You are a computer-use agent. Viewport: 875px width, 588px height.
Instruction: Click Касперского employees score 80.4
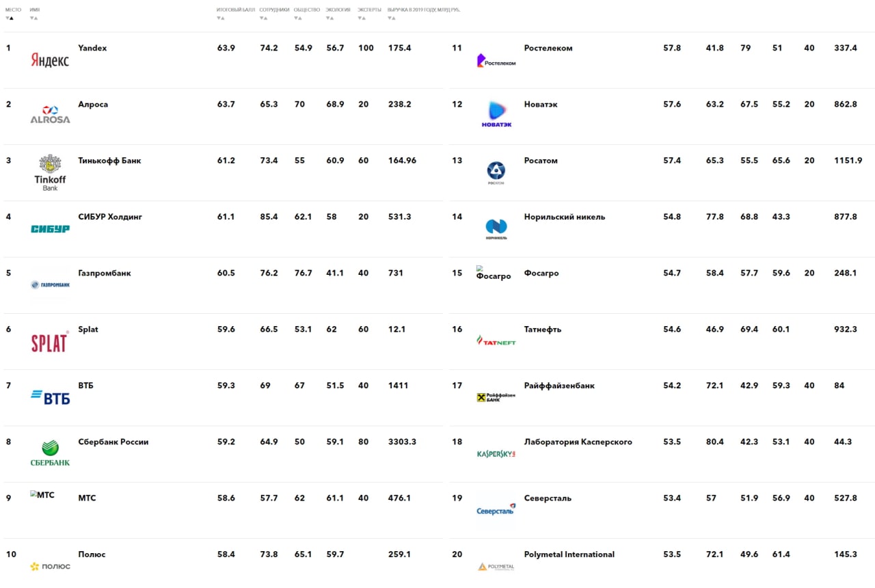(x=715, y=442)
